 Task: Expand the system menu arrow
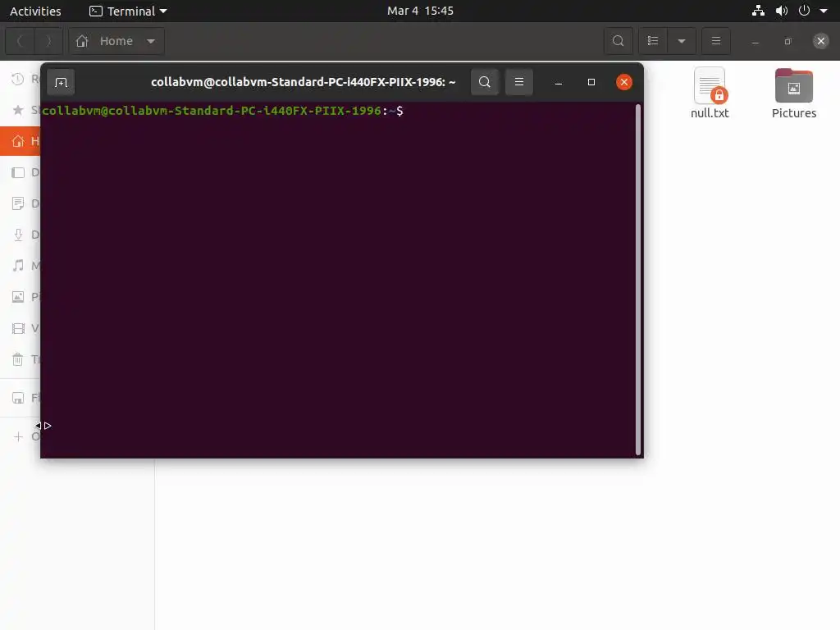tap(824, 11)
